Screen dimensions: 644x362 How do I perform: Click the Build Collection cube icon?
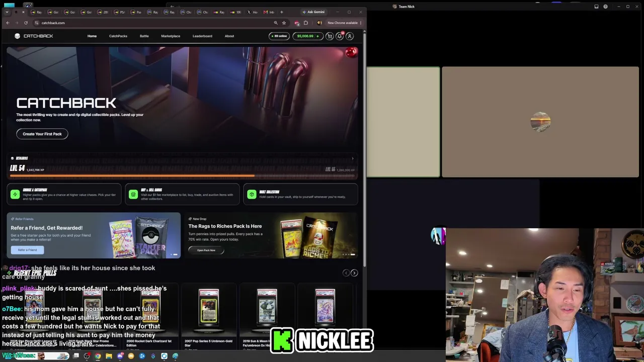252,194
